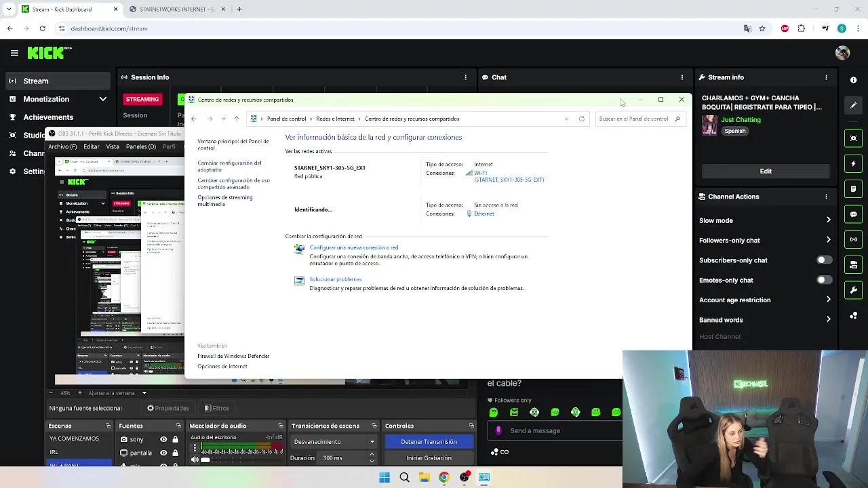Click Edit button in Stream info

tap(766, 171)
